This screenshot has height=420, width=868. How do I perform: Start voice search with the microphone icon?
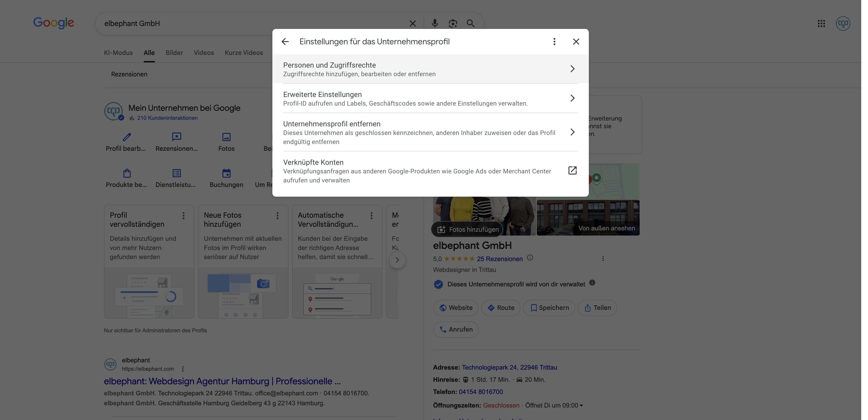coord(435,23)
